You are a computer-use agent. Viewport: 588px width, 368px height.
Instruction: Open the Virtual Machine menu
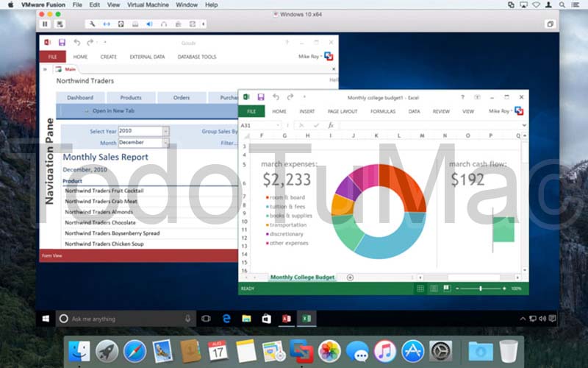point(148,5)
